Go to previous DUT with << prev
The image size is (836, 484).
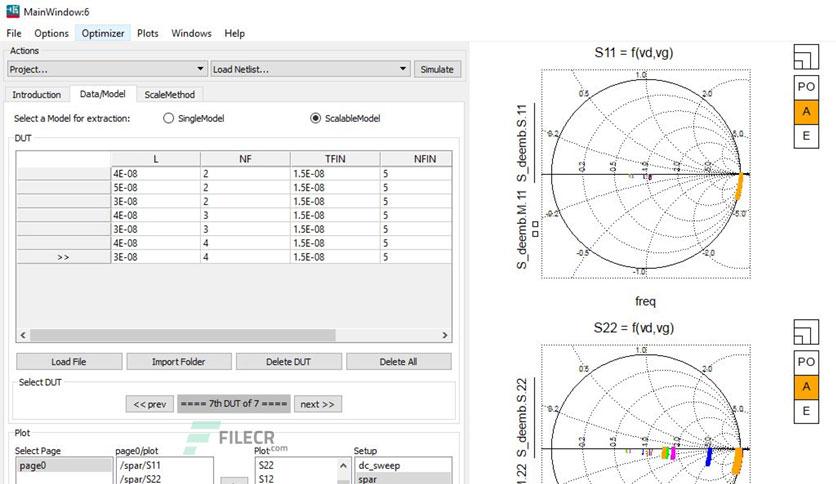tap(150, 404)
